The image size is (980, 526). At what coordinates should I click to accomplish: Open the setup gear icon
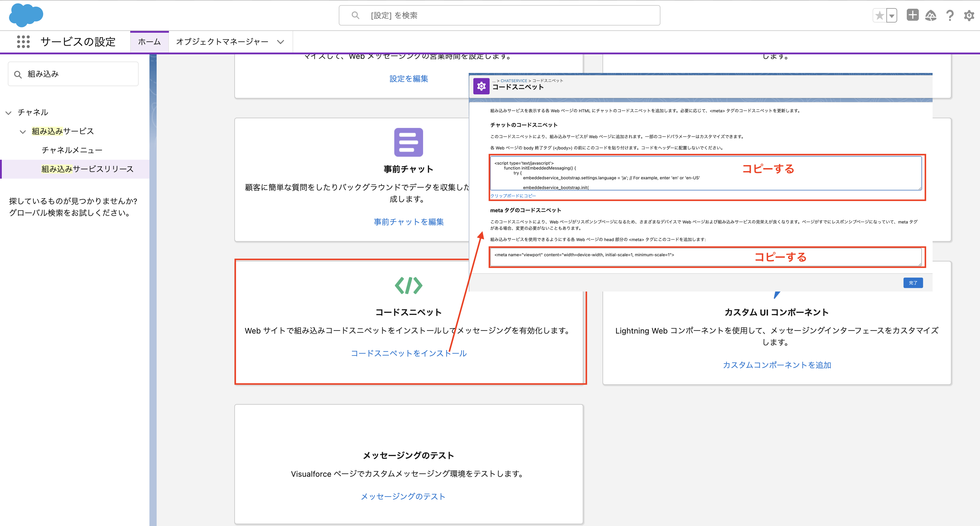[x=969, y=16]
